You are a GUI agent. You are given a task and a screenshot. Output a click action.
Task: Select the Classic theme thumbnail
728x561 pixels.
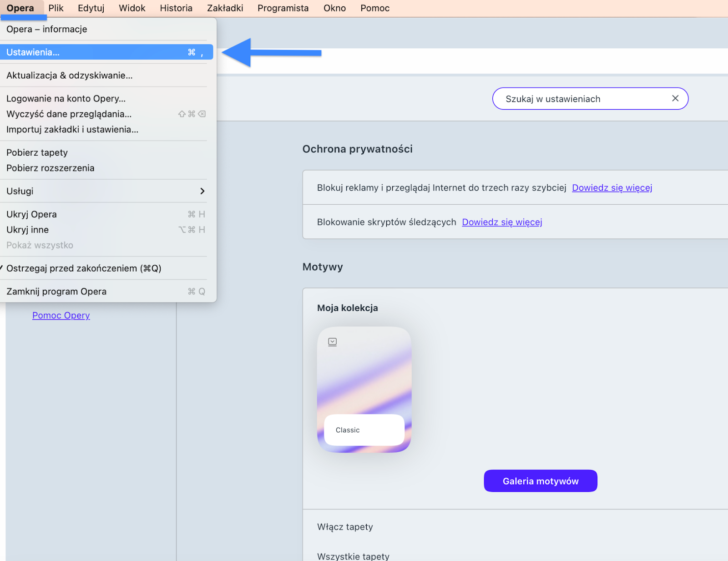coord(364,389)
